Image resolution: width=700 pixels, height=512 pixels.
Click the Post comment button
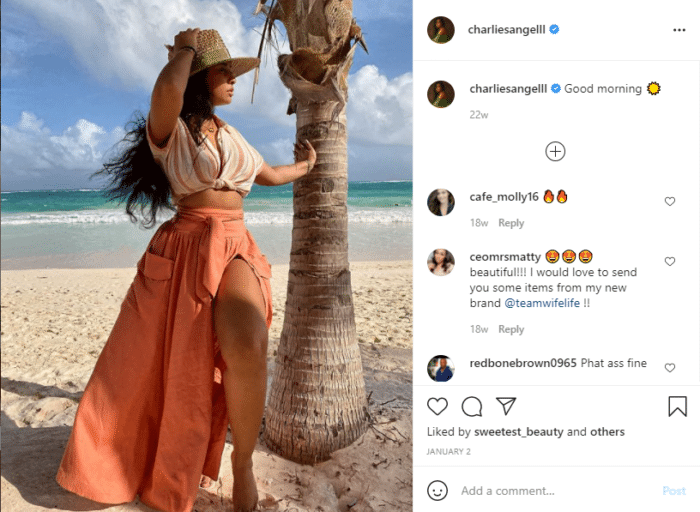pos(674,491)
